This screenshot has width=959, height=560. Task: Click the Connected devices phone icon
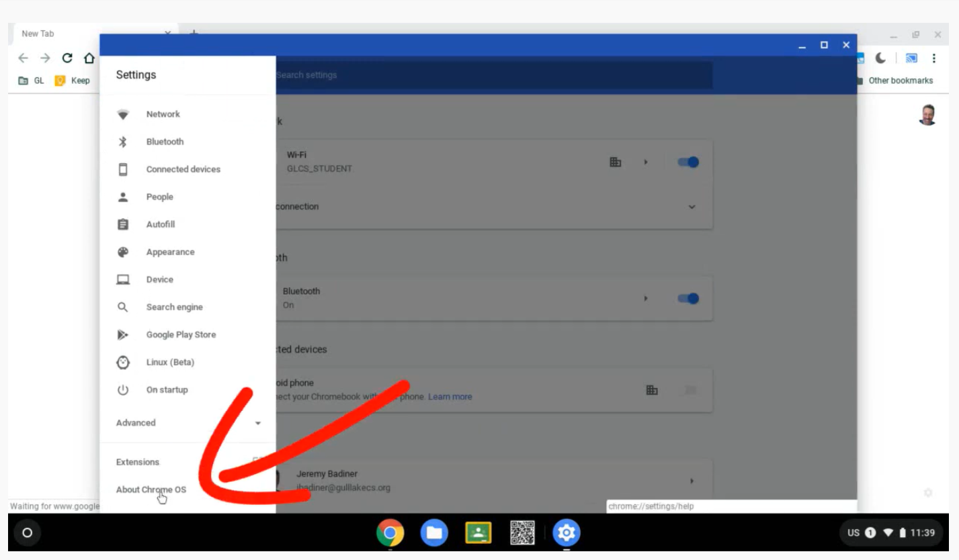(x=123, y=169)
